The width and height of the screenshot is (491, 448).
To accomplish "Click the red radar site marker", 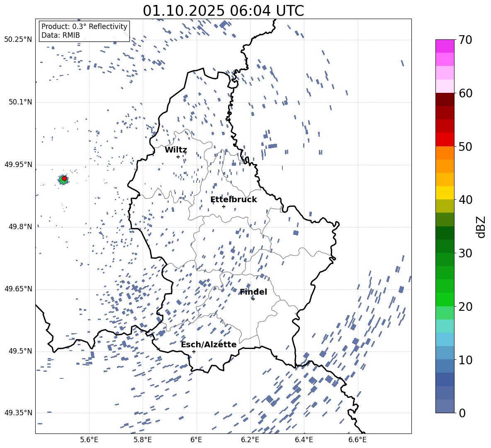I will click(x=64, y=178).
